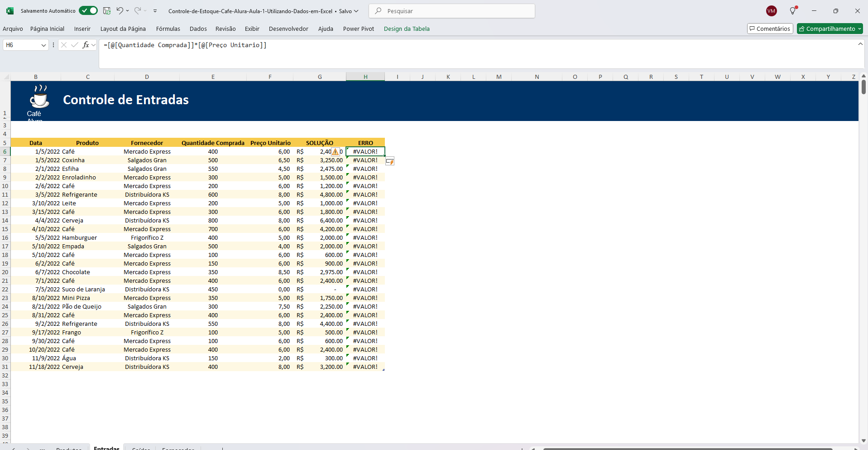Click the Enter checkmark icon in formula bar
The image size is (868, 450).
(x=75, y=45)
